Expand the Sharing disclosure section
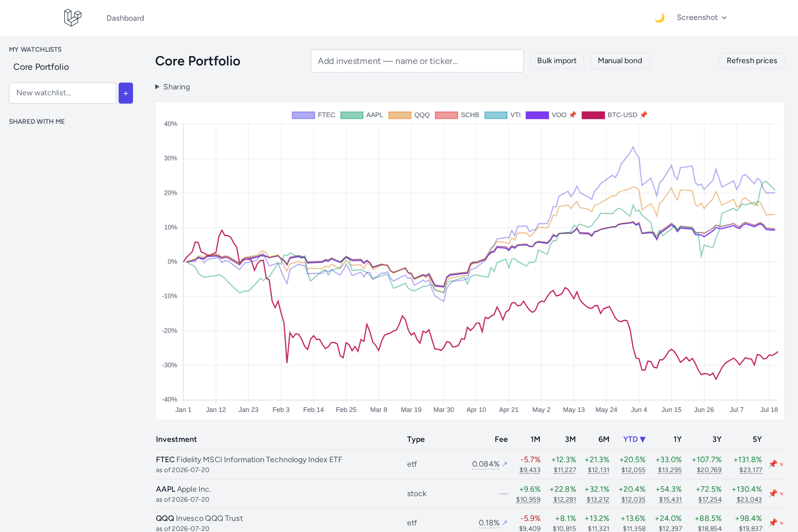The image size is (798, 532). (173, 87)
